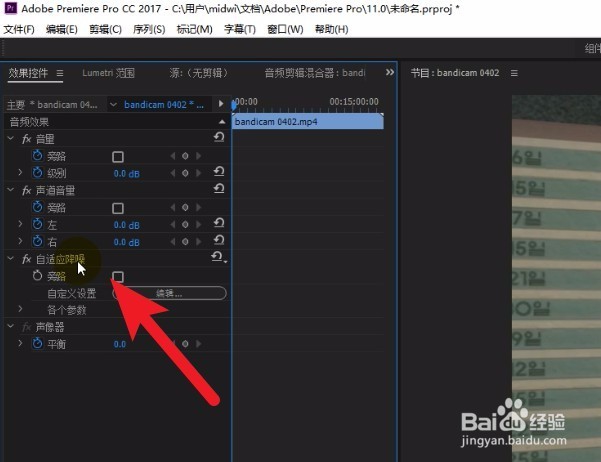This screenshot has width=601, height=462.
Task: Toggle stopwatch animation for 左
Action: pos(37,224)
